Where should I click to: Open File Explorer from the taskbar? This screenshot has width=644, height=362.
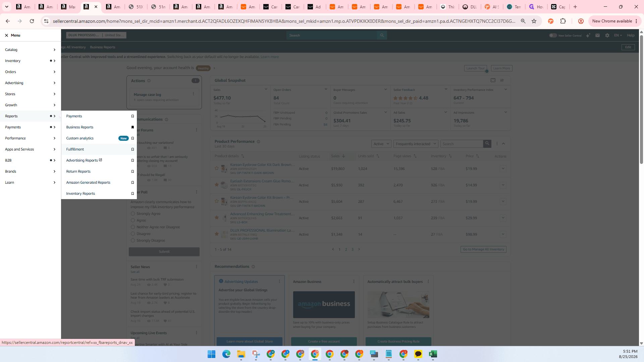(x=241, y=354)
